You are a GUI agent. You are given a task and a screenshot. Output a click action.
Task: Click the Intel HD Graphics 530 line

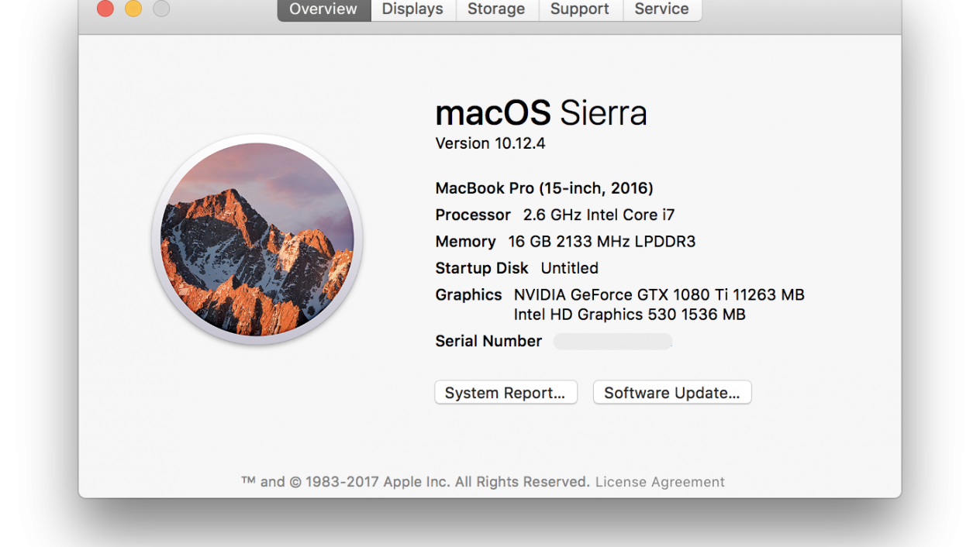coord(630,315)
